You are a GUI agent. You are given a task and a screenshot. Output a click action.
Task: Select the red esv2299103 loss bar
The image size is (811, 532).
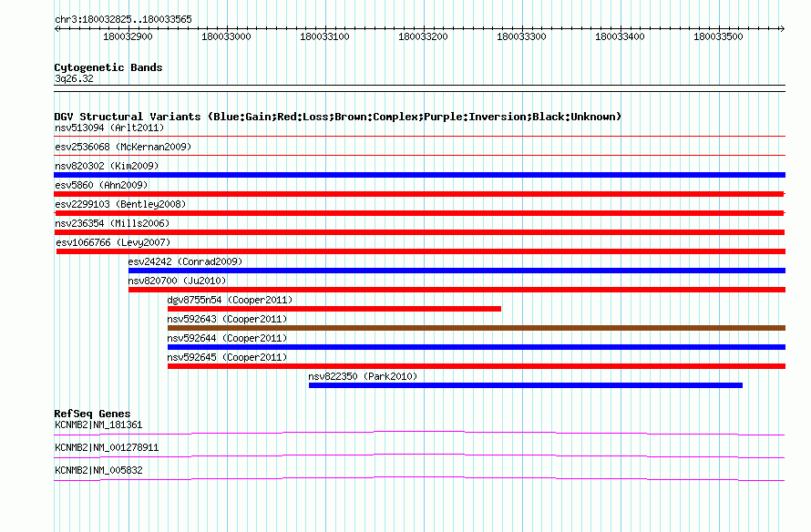[419, 213]
